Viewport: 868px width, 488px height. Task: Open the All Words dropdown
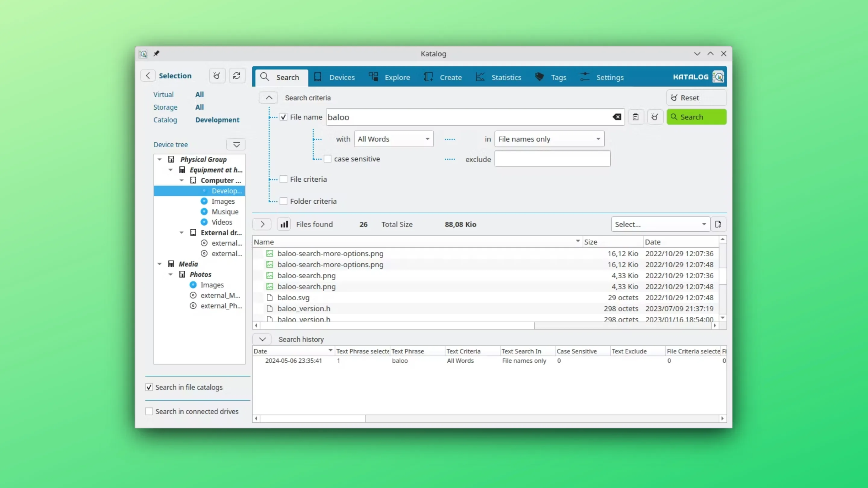393,139
